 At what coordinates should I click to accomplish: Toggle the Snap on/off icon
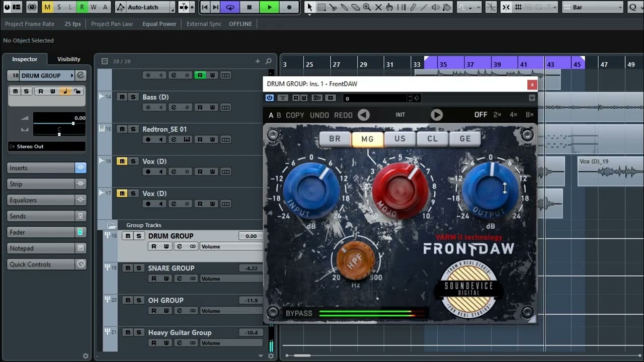coord(506,7)
